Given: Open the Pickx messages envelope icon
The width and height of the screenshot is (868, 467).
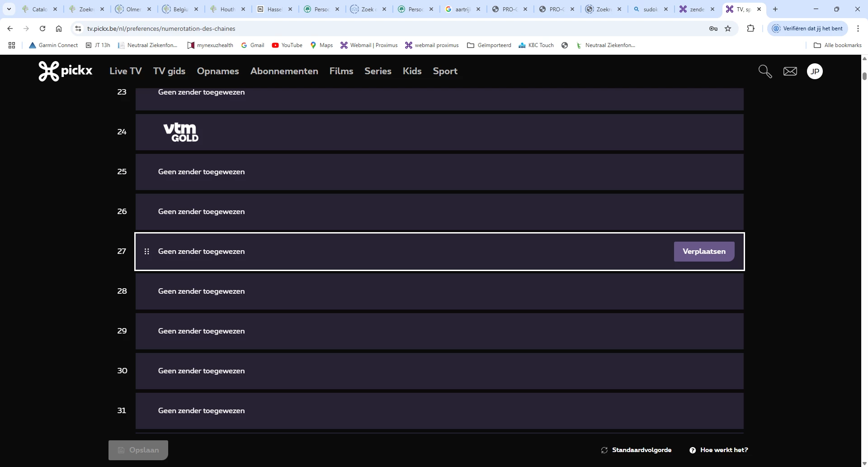Looking at the screenshot, I should pos(790,71).
